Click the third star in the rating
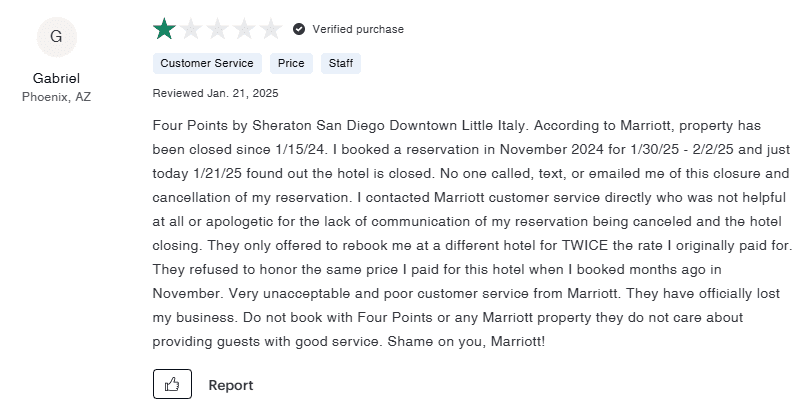 click(x=218, y=29)
